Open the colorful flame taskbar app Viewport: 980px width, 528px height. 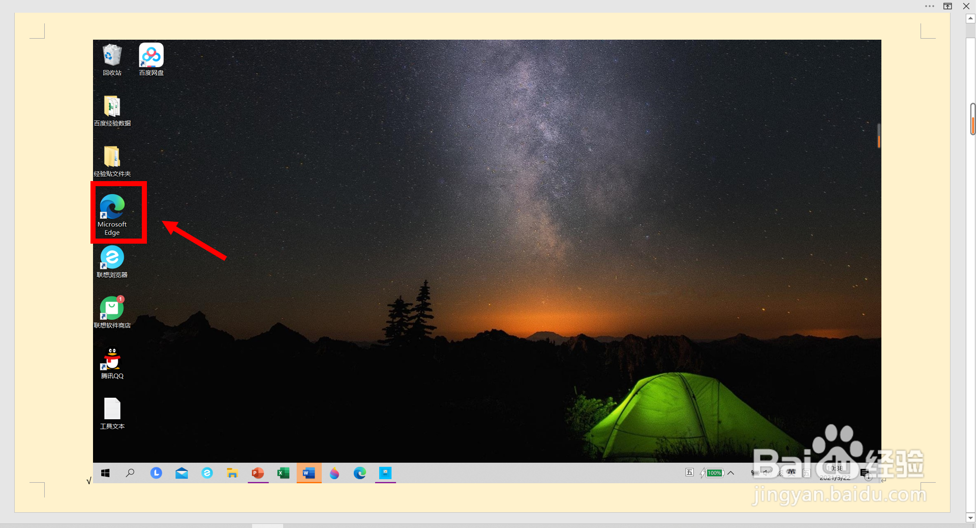334,473
